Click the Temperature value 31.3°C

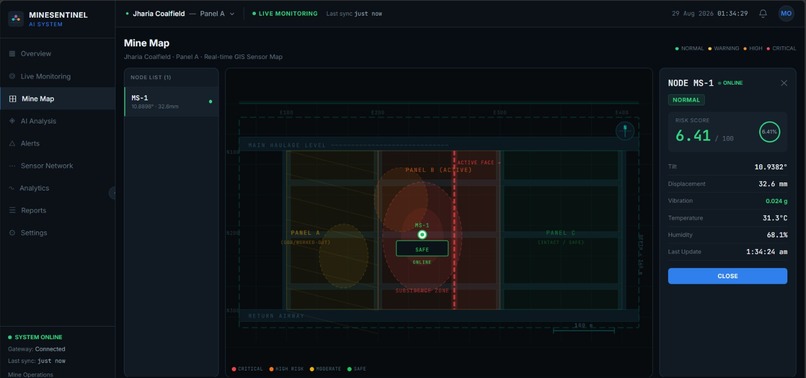point(775,218)
